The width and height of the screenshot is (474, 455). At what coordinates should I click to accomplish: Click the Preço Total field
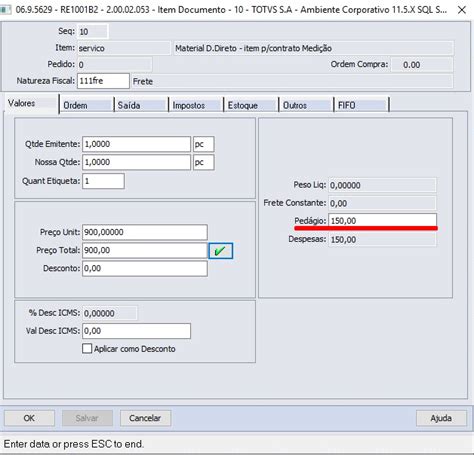tap(145, 250)
